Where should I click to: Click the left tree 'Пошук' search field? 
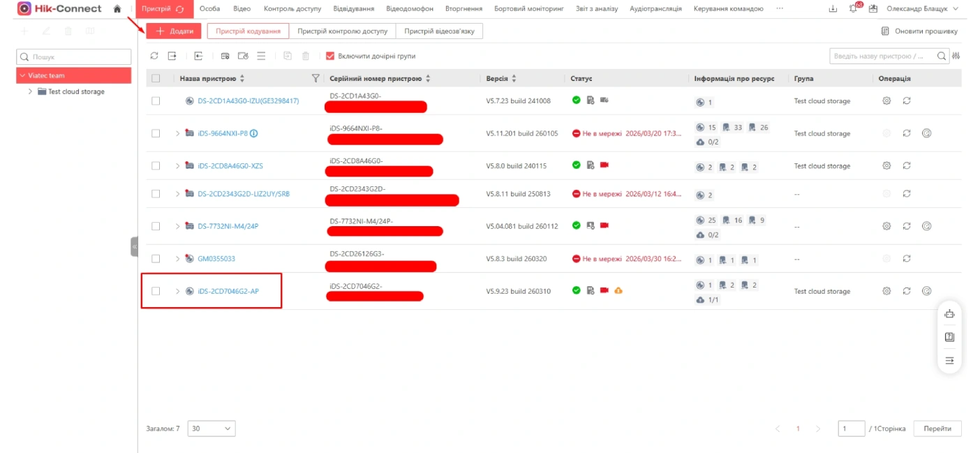click(73, 57)
